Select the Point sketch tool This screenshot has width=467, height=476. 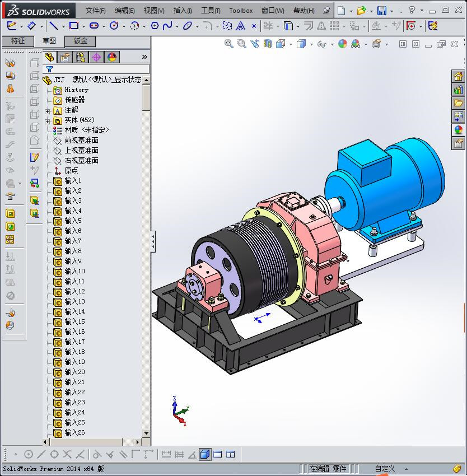coord(254,26)
